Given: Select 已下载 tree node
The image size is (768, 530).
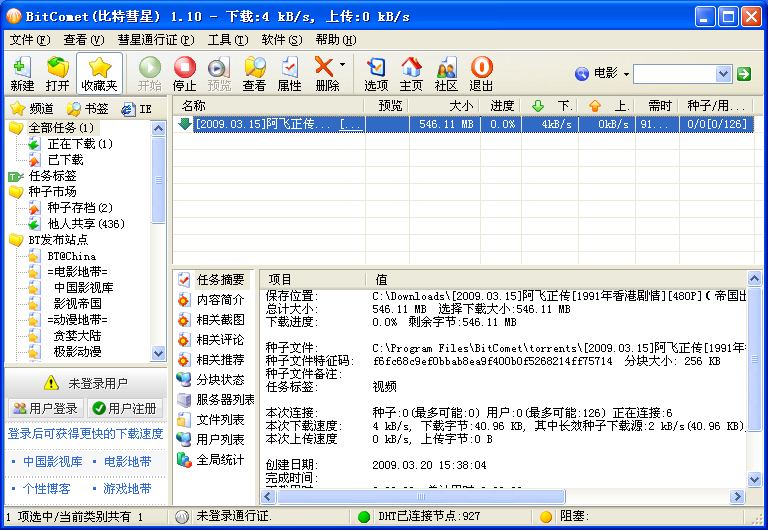Looking at the screenshot, I should tap(65, 160).
